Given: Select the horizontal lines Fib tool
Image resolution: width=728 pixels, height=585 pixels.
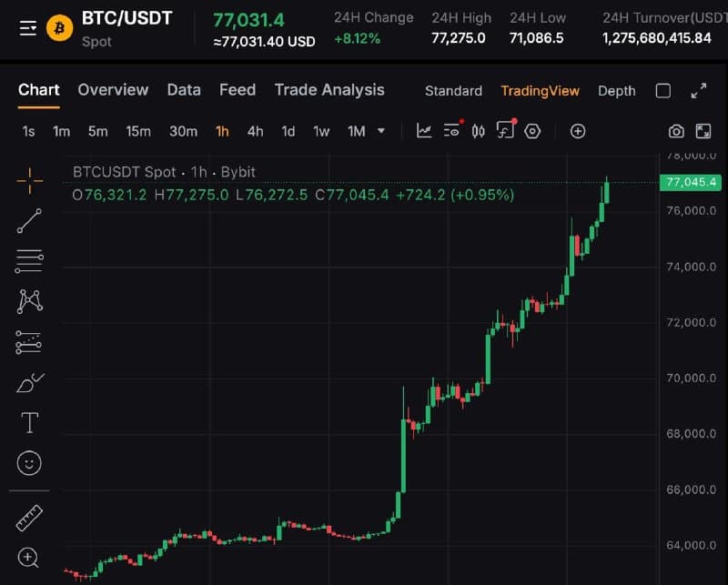Looking at the screenshot, I should point(29,261).
